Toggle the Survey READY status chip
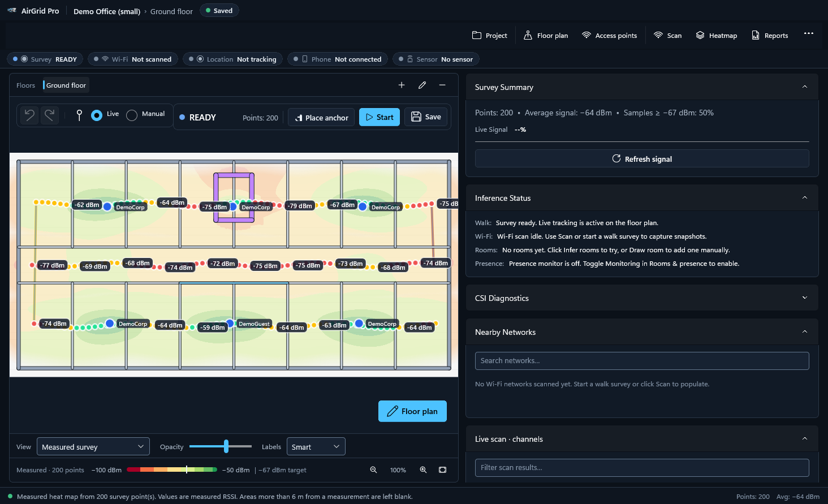 pos(45,59)
